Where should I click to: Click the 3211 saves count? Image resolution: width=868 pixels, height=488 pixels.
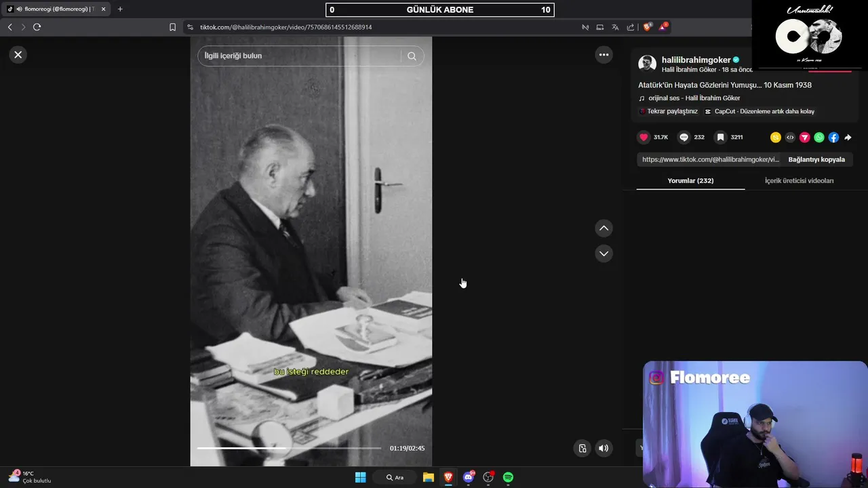736,137
